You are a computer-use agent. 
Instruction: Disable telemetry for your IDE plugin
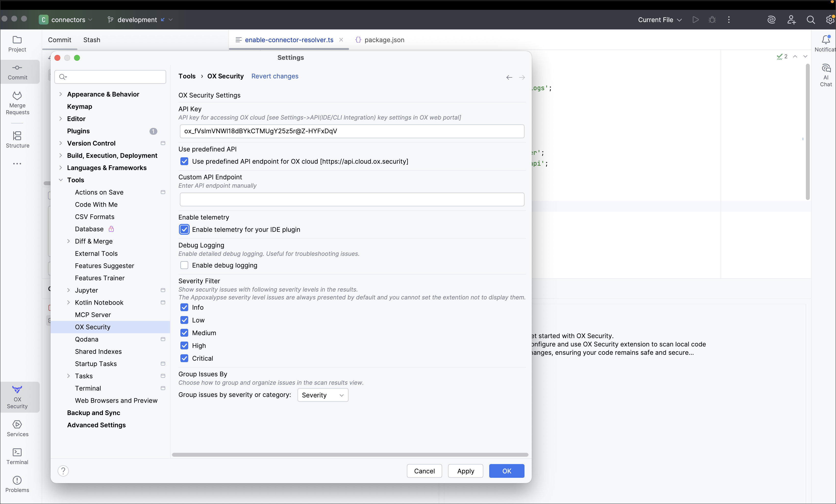click(x=184, y=230)
